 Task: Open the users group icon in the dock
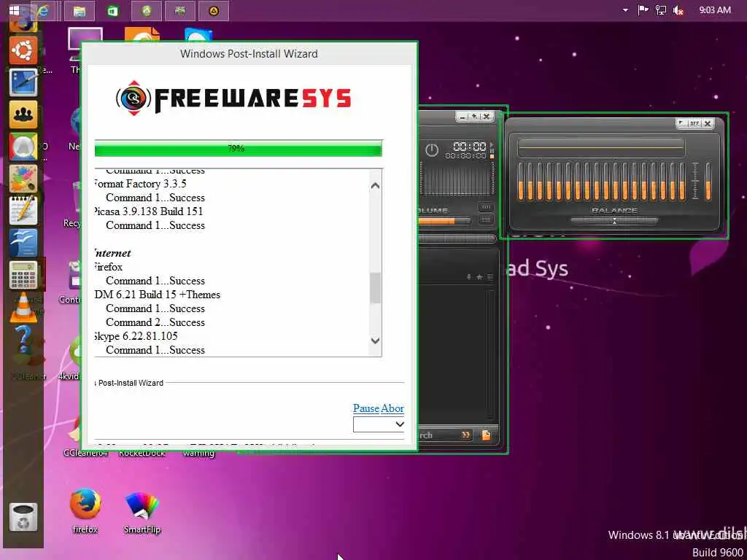[23, 114]
